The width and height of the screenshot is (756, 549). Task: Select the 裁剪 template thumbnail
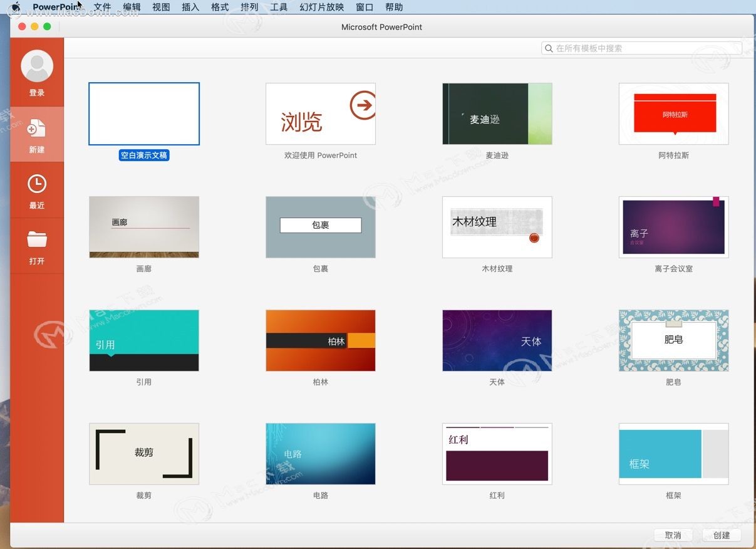144,454
